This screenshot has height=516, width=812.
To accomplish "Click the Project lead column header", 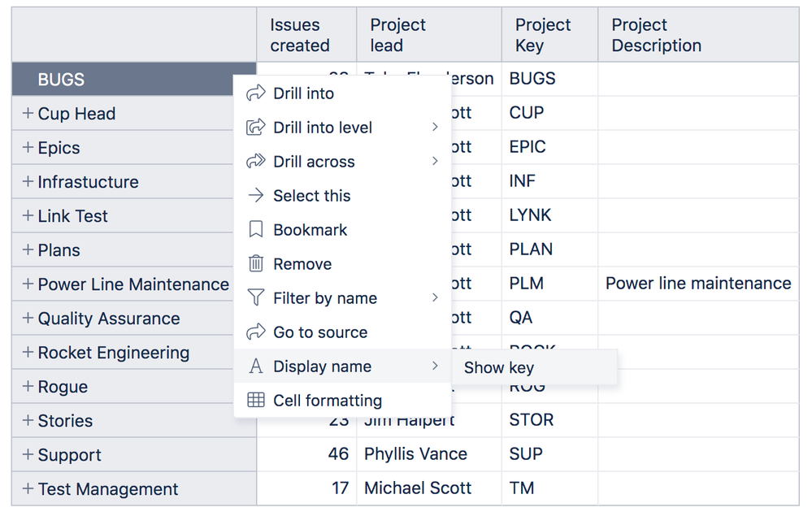I will [397, 36].
